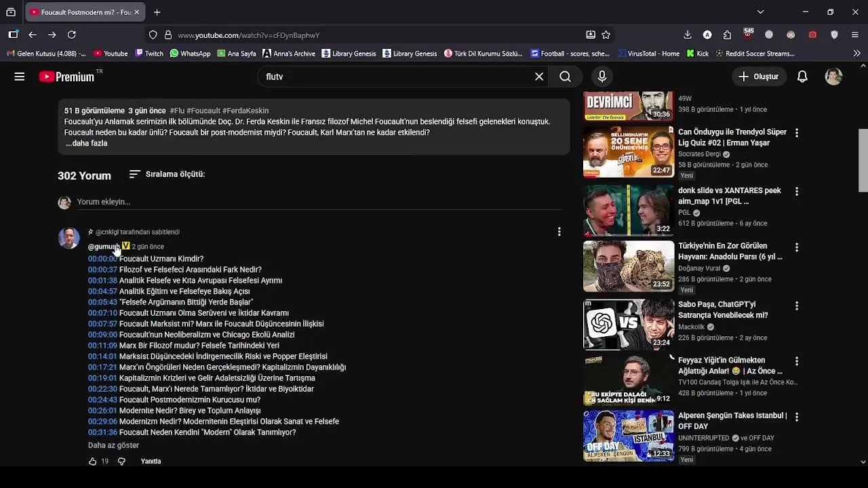This screenshot has width=868, height=488.
Task: Open Reddit Soccer Streams bookmark
Action: (x=755, y=54)
